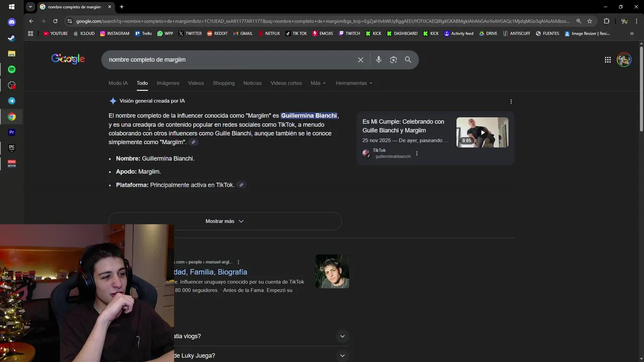Screen dimensions: 644x362
Task: Open the Google account avatar
Action: click(624, 59)
